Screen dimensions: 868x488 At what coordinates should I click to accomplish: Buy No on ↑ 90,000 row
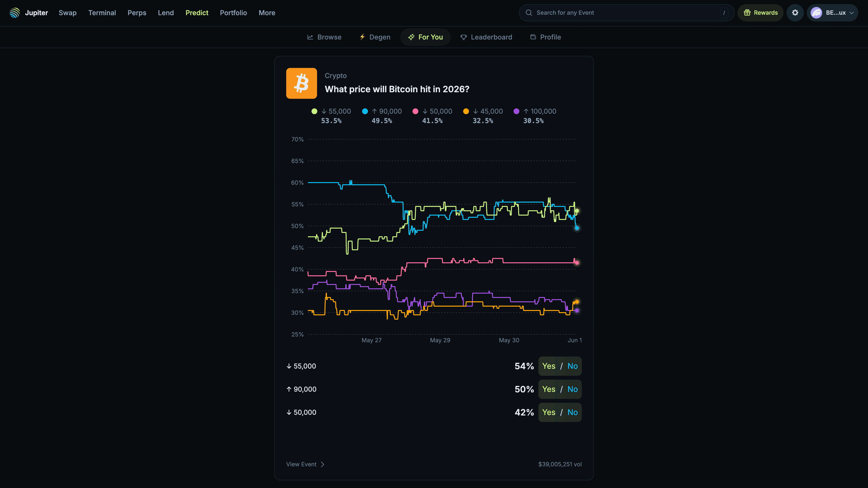coord(572,389)
